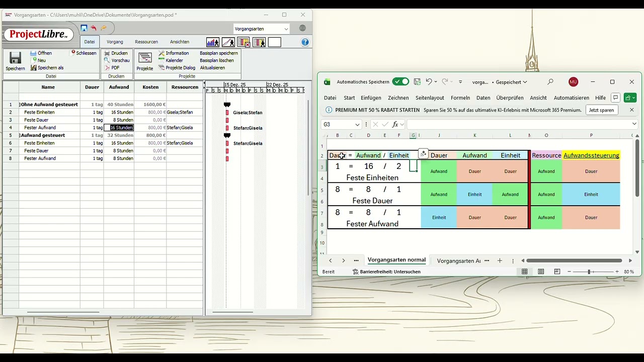The width and height of the screenshot is (644, 362).
Task: Click Basisplan speichern
Action: (x=219, y=53)
